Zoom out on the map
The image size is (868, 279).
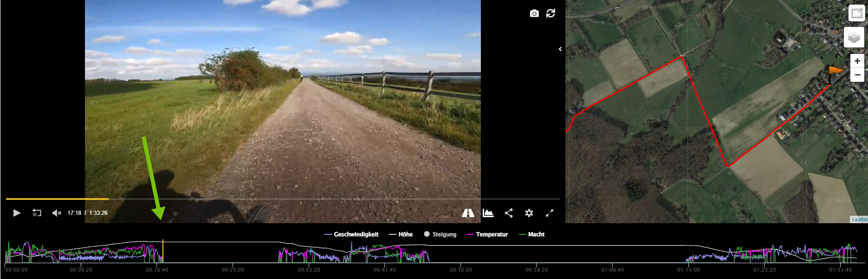(x=857, y=75)
